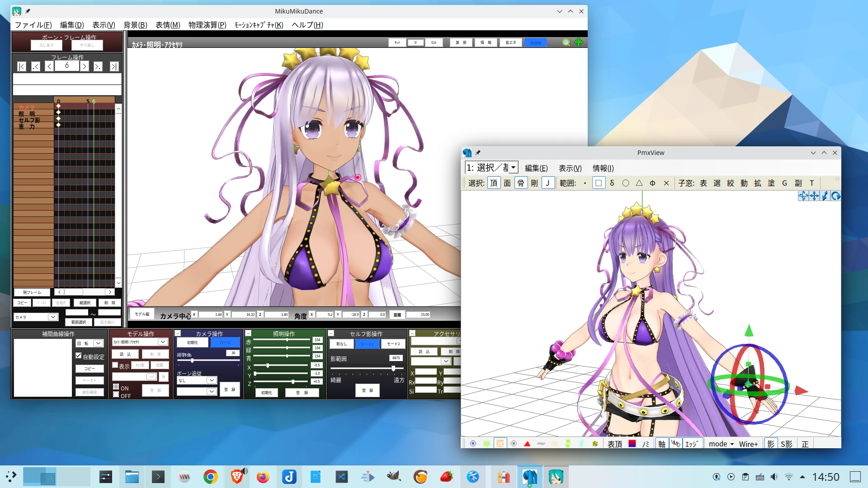Select the square range selection shape
Screen dimensions: 868x488
[599, 183]
